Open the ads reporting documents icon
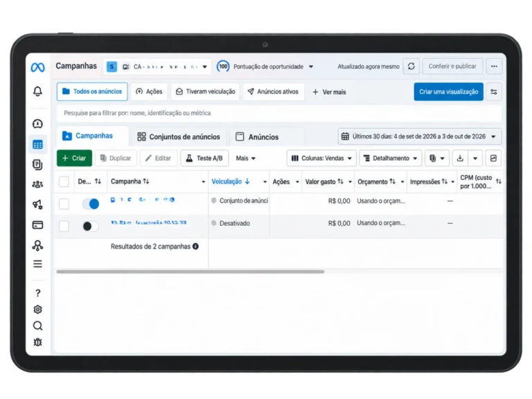The image size is (532, 399). [37, 165]
